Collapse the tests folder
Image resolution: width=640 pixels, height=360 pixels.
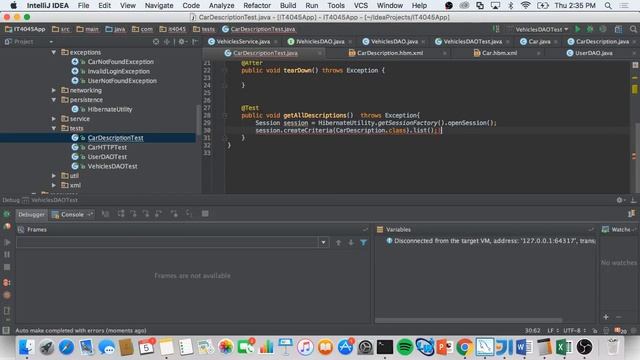click(53, 128)
